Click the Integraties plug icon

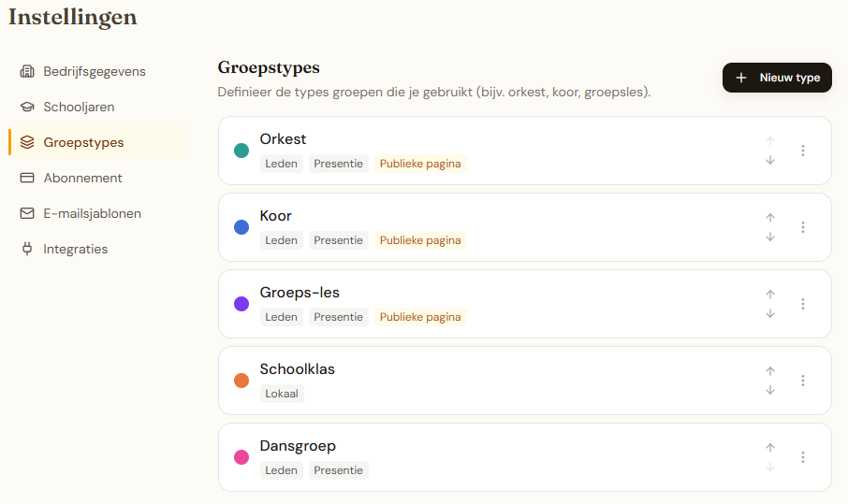pos(27,250)
